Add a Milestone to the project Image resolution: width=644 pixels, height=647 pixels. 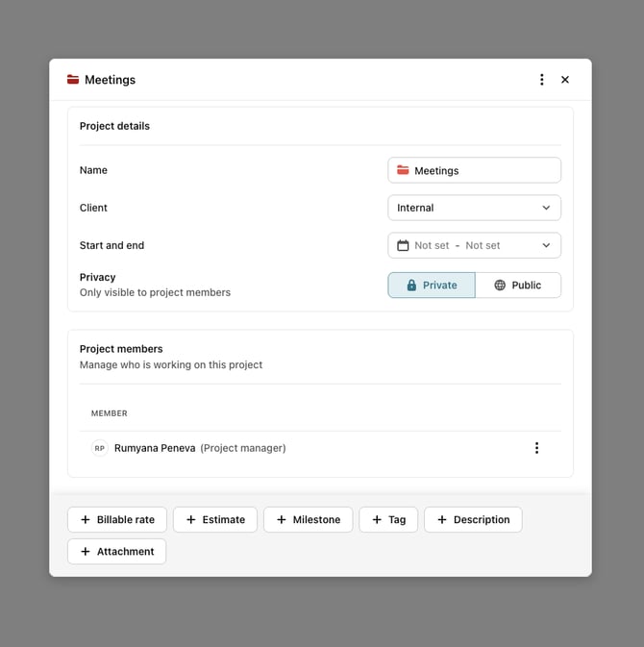coord(308,520)
